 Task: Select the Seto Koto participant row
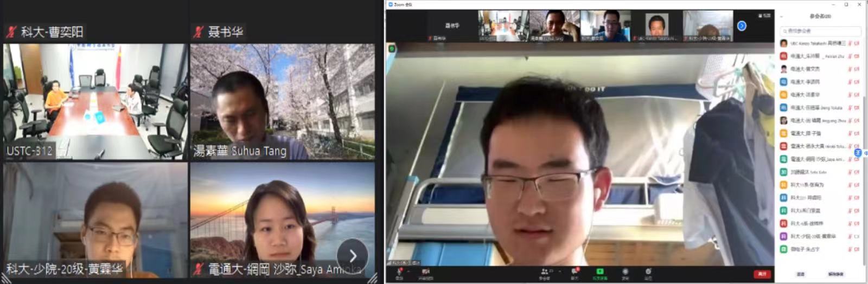(820, 172)
